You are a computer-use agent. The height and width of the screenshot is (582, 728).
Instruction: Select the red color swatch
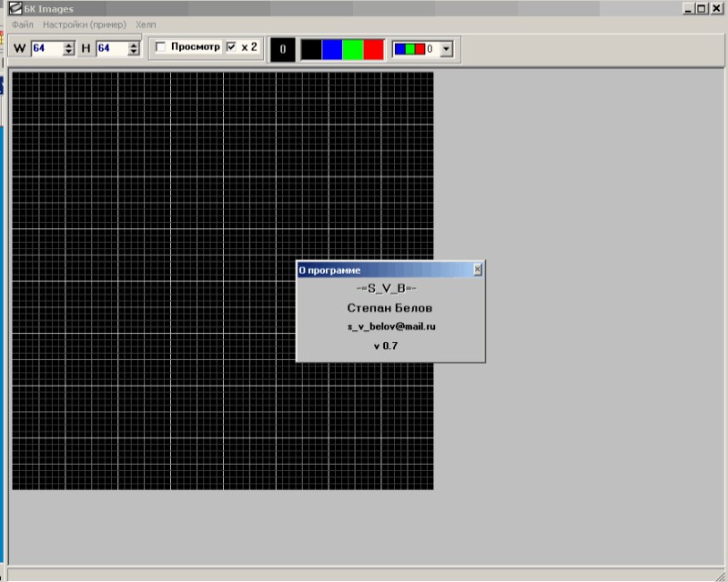pos(374,49)
